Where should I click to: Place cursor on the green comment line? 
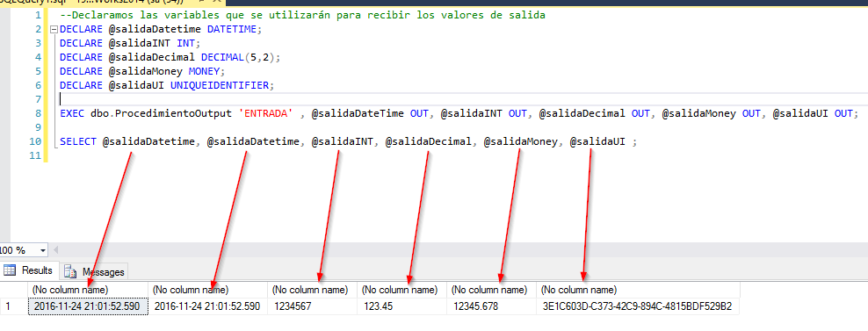[x=302, y=16]
